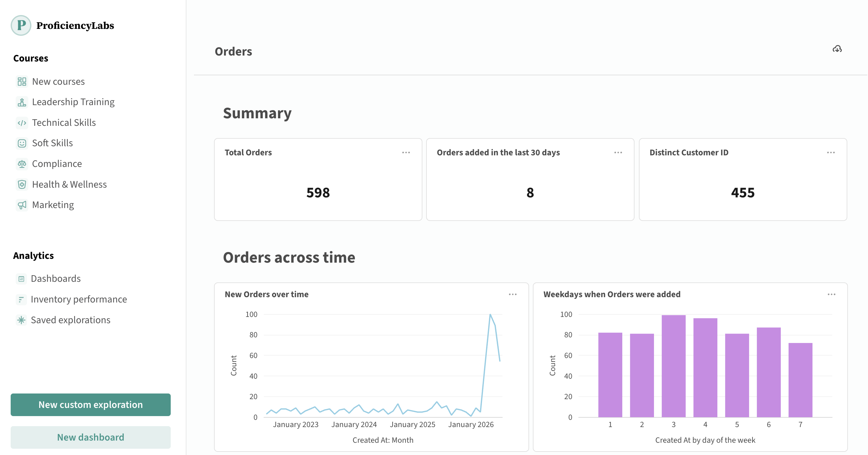
Task: Click the Weekdays when Orders were added title
Action: point(612,294)
